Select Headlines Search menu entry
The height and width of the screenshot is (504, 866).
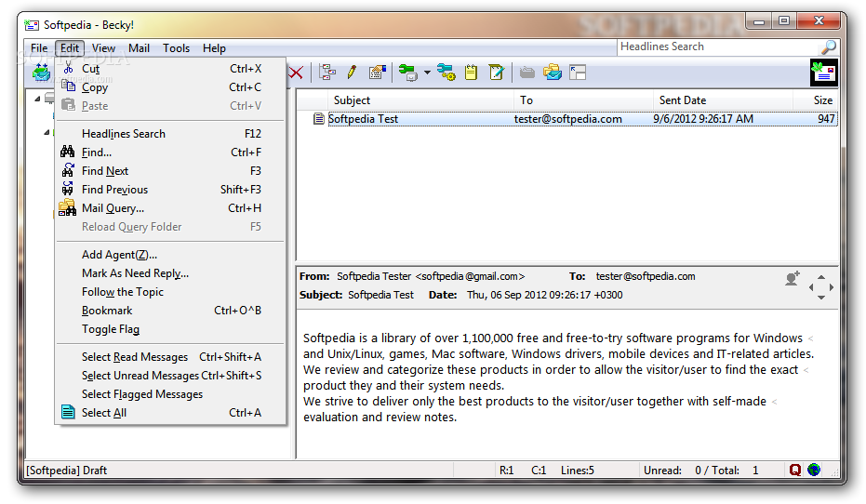click(170, 134)
